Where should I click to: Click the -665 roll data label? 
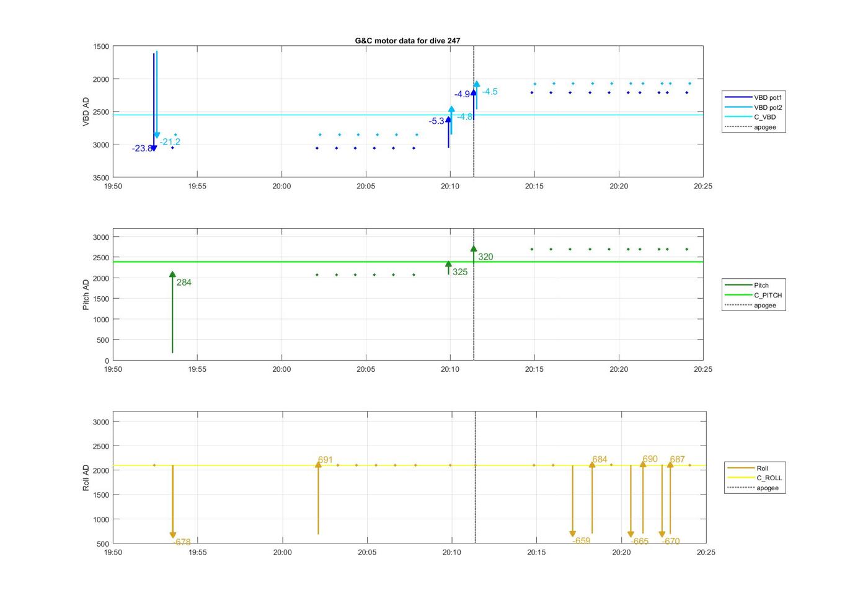[x=640, y=542]
